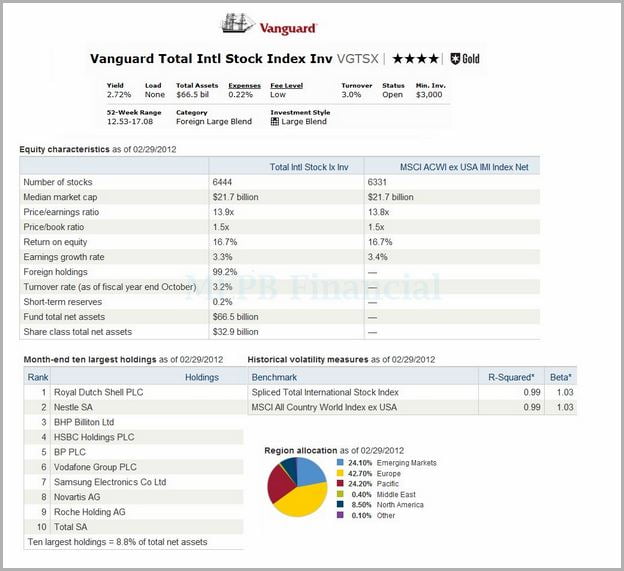Select the Vodafone Group PLC holding
Screen dimensions: 624x571
(x=95, y=467)
